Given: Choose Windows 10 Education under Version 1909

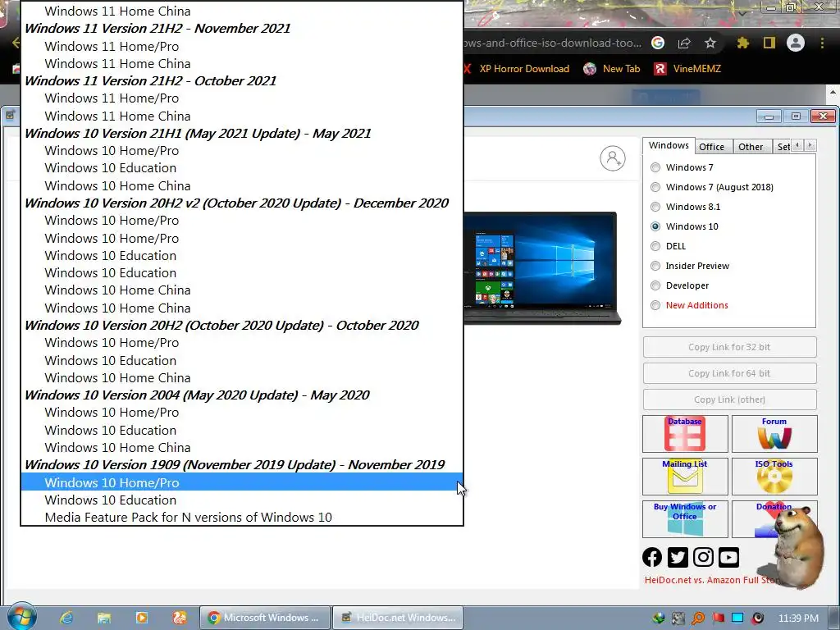Looking at the screenshot, I should click(242, 500).
